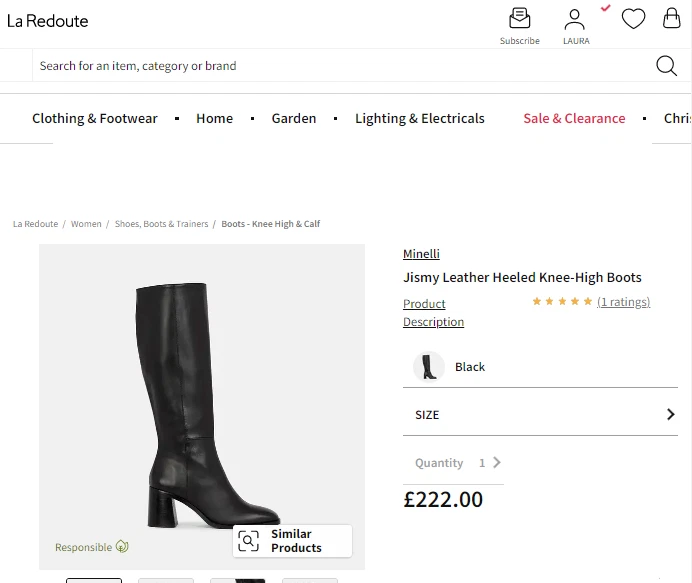Viewport: 692px width, 583px height.
Task: Expand the Quantity selector arrow
Action: click(497, 462)
